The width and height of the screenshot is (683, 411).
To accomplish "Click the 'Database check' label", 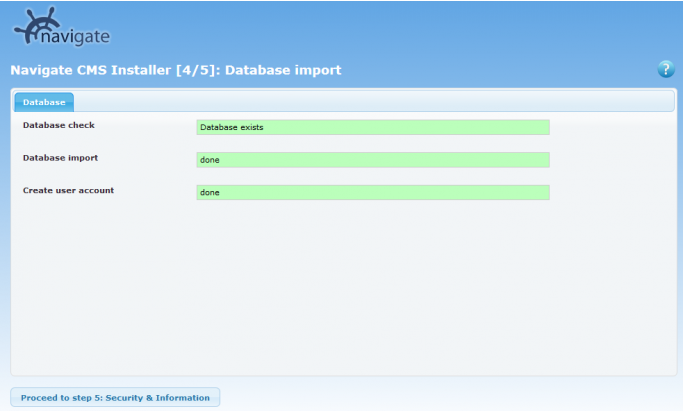I will click(x=59, y=125).
